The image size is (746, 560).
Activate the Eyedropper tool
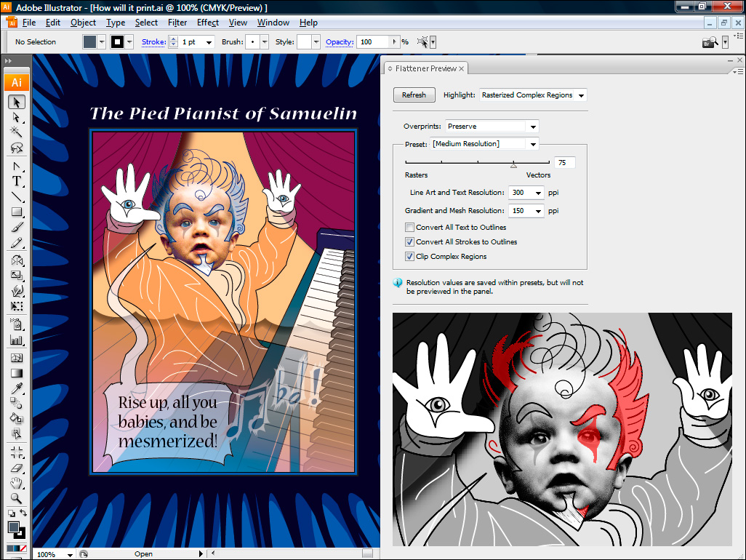click(16, 388)
